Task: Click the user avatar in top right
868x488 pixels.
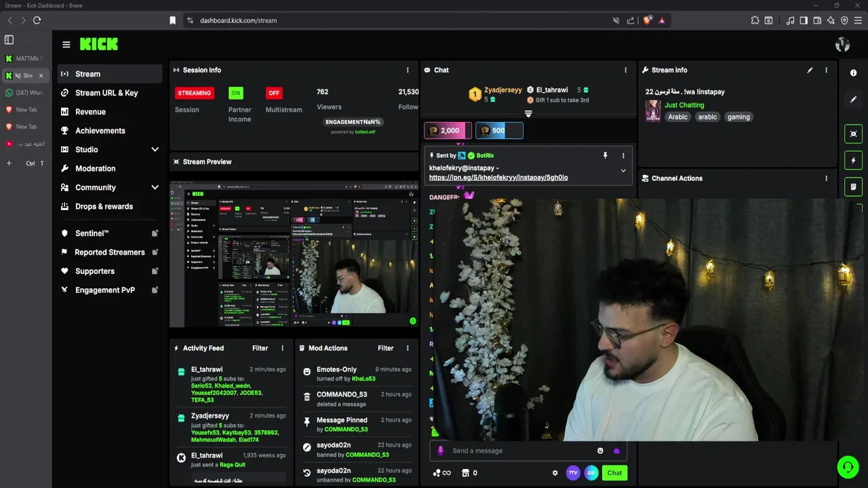Action: pyautogui.click(x=843, y=45)
